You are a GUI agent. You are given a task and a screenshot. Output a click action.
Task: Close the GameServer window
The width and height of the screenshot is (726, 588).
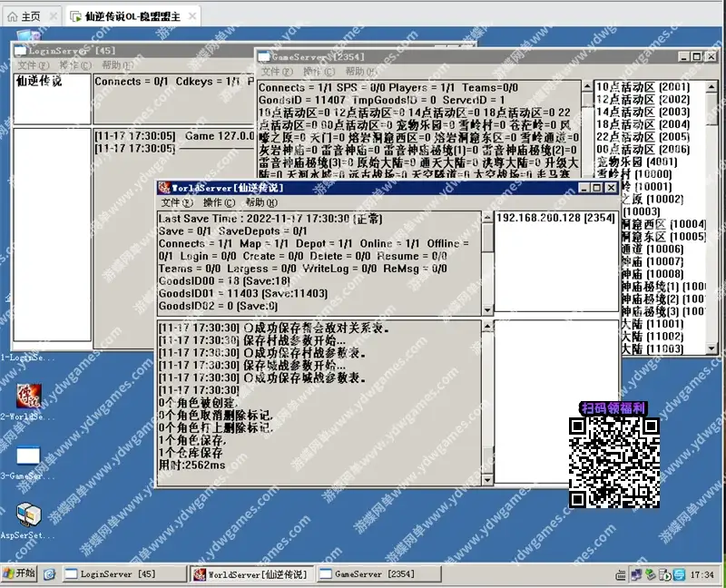711,56
